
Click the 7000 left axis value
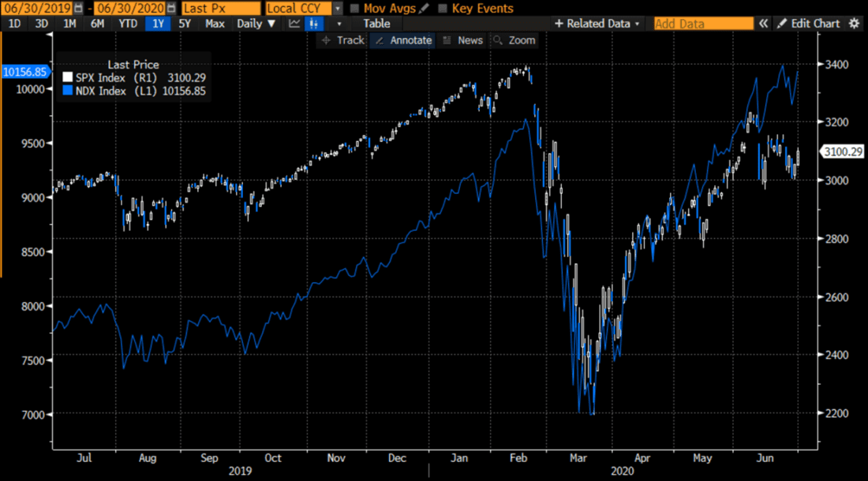tap(32, 415)
